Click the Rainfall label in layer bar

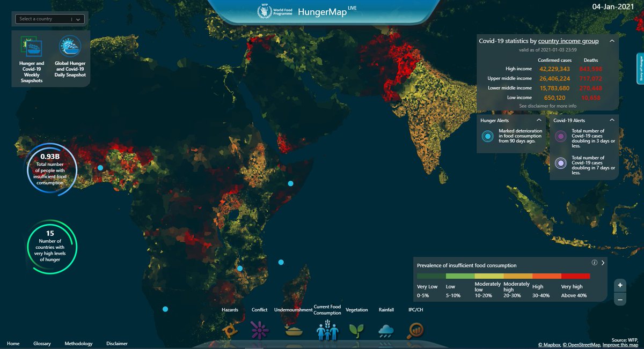pyautogui.click(x=385, y=310)
